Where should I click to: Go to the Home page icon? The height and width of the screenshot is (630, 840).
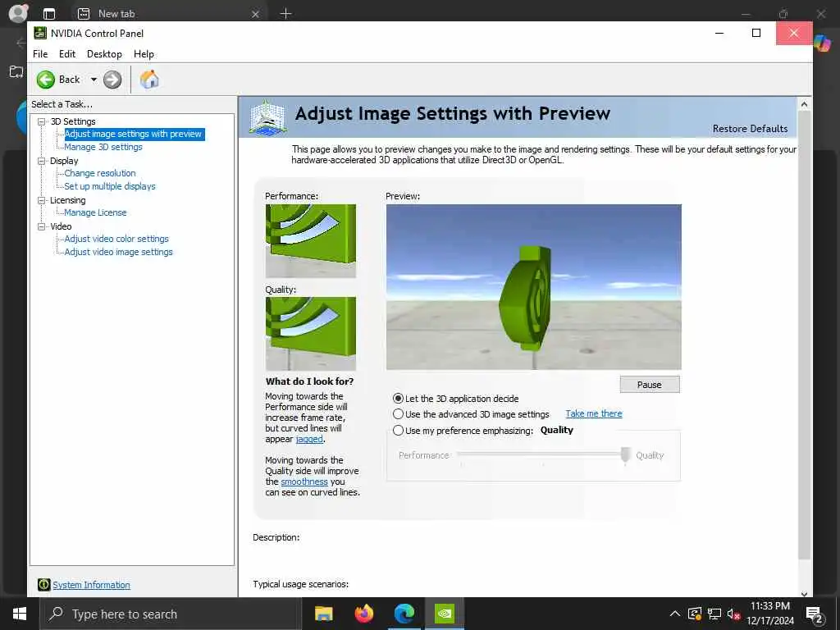149,80
